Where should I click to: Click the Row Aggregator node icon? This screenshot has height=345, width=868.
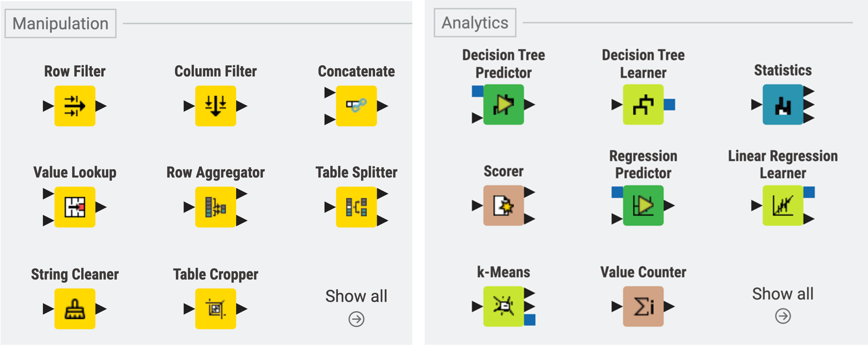[x=215, y=207]
